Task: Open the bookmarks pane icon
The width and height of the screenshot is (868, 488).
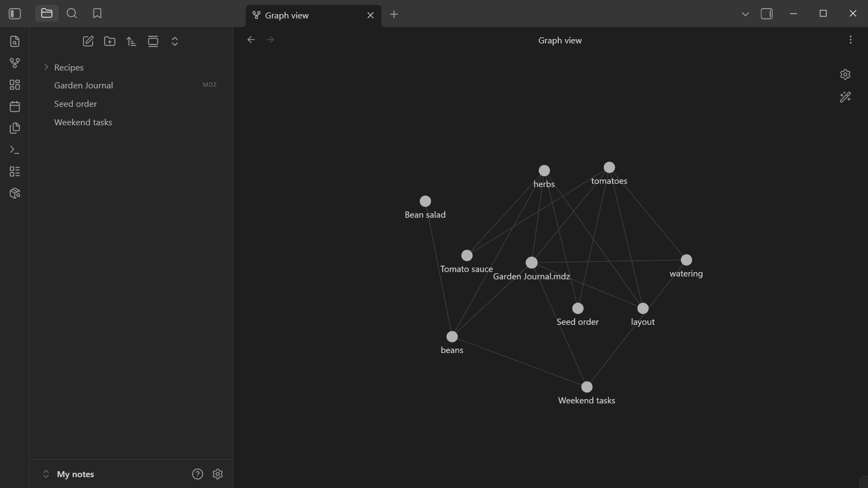Action: tap(97, 14)
